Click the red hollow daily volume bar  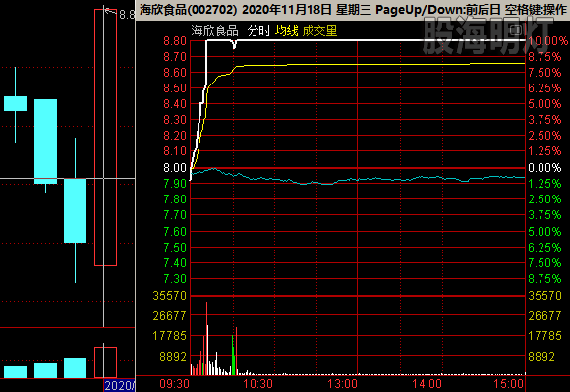tap(105, 363)
